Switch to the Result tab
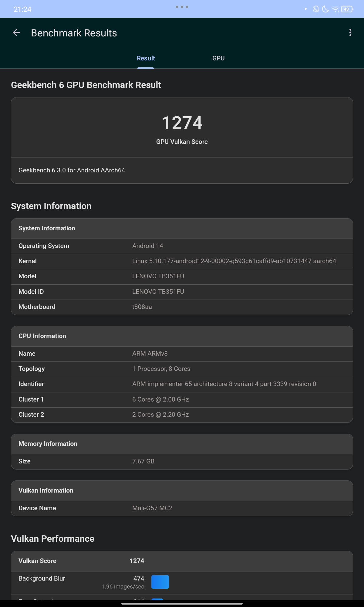This screenshot has height=607, width=364. tap(146, 58)
